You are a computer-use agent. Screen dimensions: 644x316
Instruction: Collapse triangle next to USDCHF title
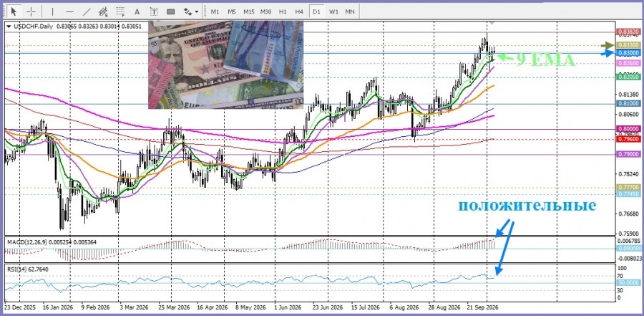[x=9, y=26]
